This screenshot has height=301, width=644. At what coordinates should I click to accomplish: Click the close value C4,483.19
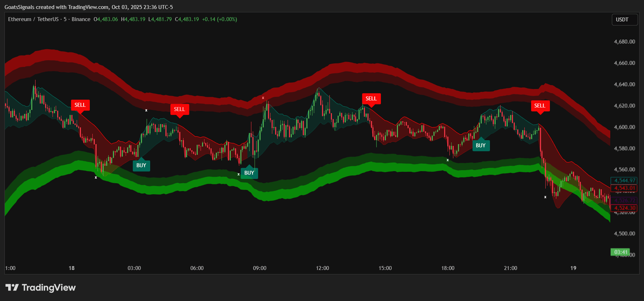coord(187,19)
